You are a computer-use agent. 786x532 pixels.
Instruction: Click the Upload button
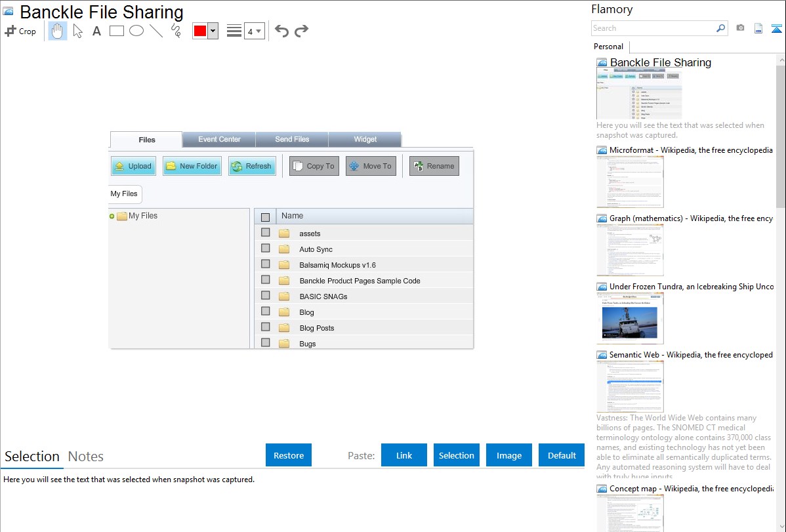pos(133,166)
